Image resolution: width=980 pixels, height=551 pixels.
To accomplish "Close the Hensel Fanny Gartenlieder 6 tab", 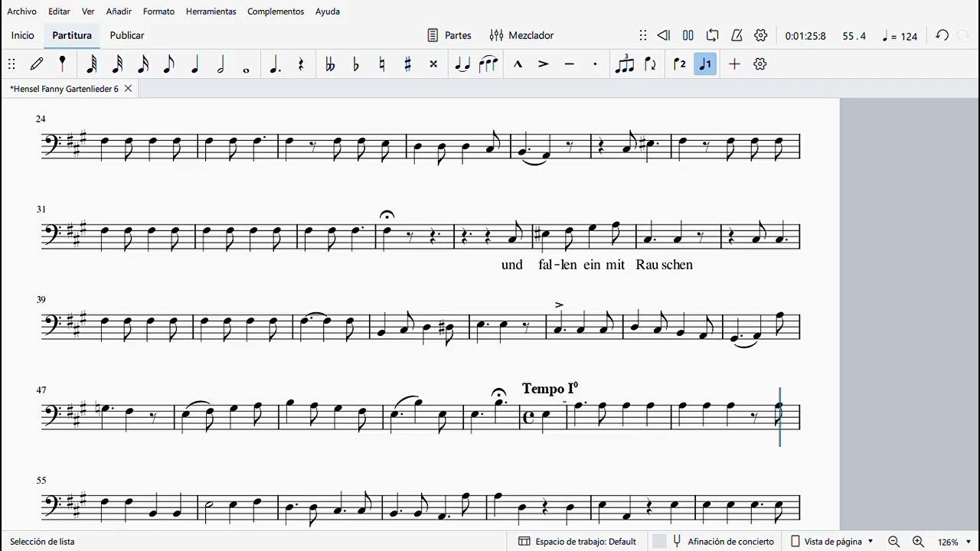I will pyautogui.click(x=128, y=89).
